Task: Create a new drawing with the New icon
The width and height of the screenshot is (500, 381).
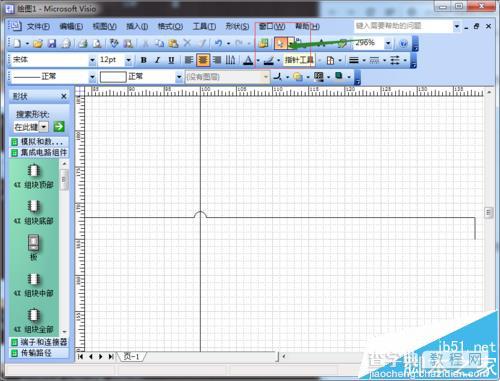Action: pos(17,43)
